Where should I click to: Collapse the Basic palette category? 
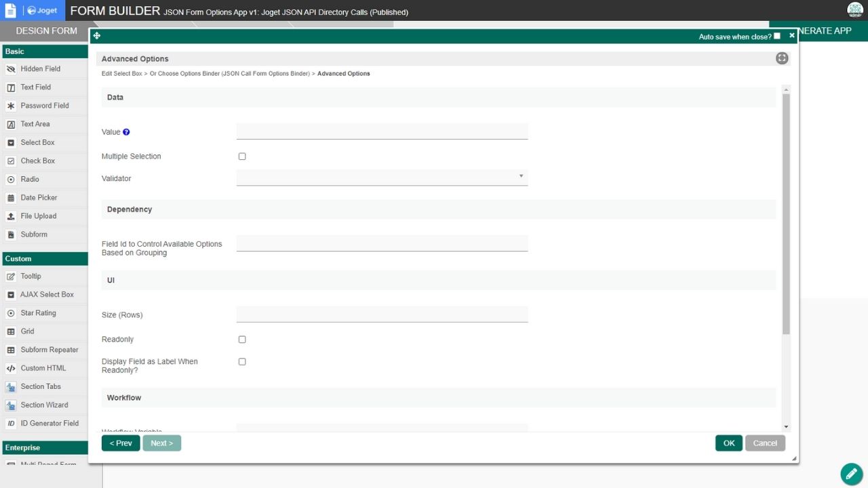44,52
